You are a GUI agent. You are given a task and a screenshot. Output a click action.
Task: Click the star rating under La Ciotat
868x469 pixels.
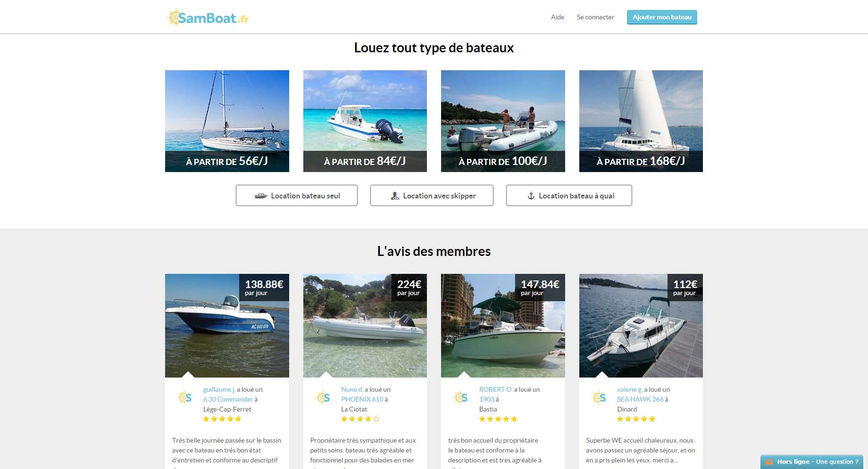click(x=360, y=419)
